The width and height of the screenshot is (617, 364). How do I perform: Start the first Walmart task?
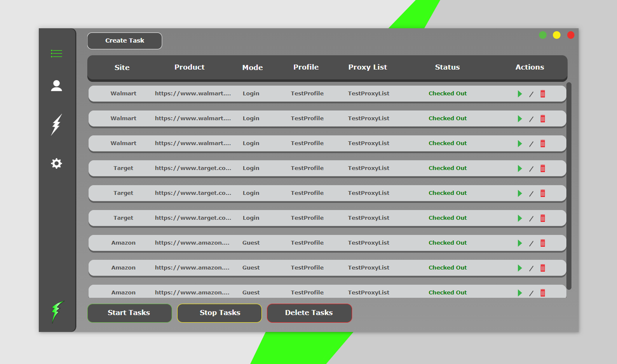click(520, 94)
